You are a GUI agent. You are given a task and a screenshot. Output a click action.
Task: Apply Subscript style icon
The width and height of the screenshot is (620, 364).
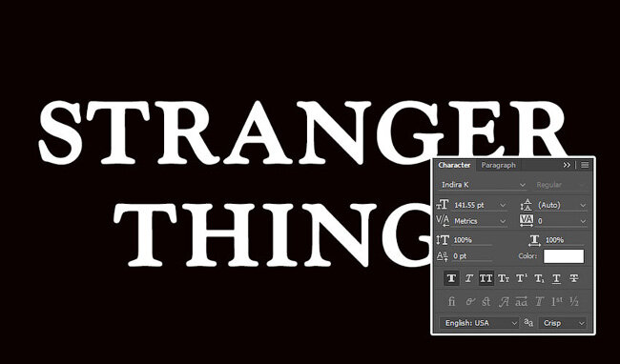pyautogui.click(x=539, y=278)
